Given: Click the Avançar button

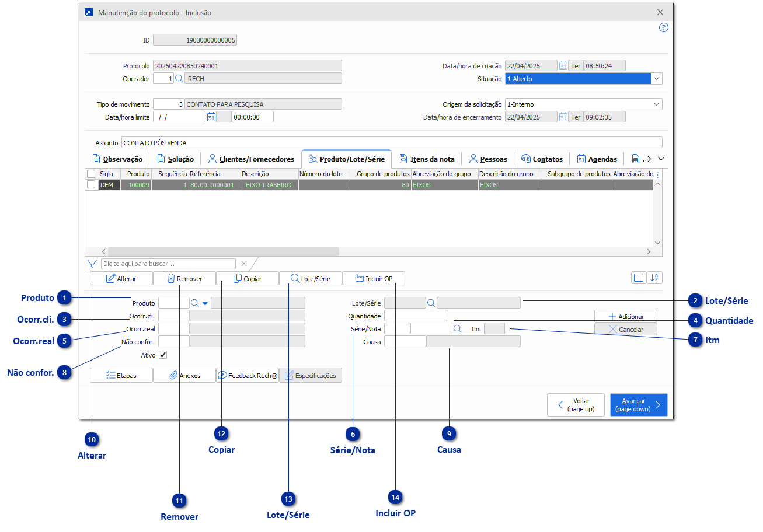Looking at the screenshot, I should coord(638,405).
